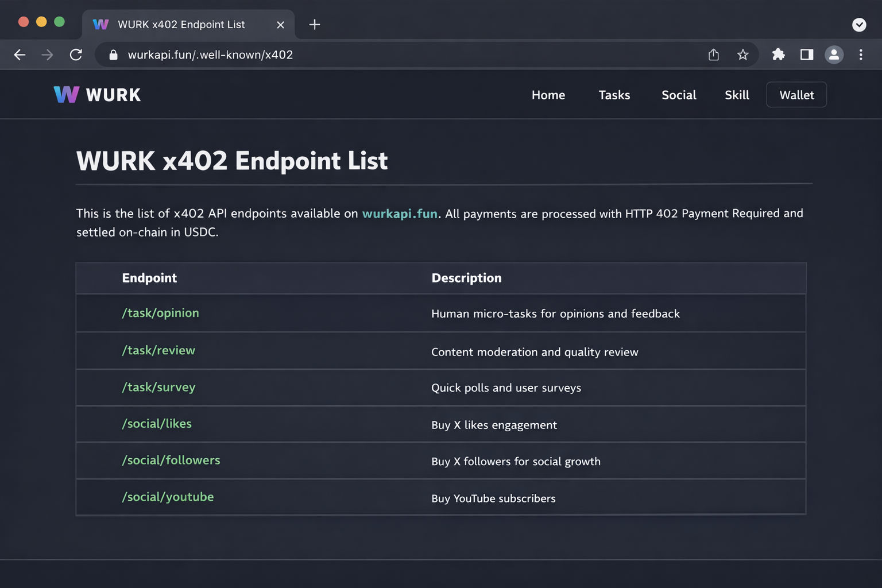Open the /social/youtube endpoint link
This screenshot has width=882, height=588.
click(168, 497)
